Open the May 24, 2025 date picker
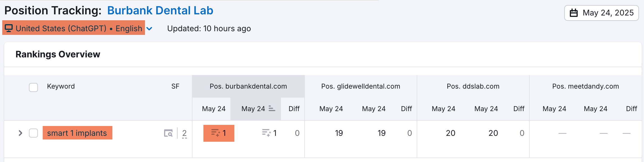Viewport: 644px width, 162px height. click(x=601, y=13)
